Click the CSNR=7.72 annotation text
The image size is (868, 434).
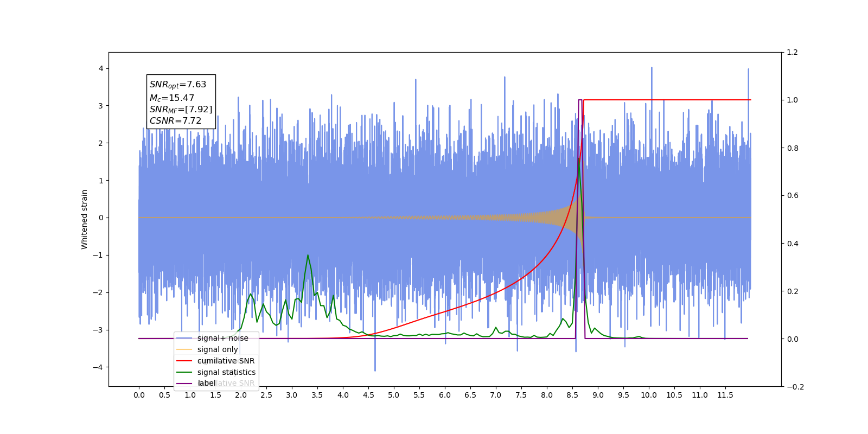pyautogui.click(x=176, y=121)
